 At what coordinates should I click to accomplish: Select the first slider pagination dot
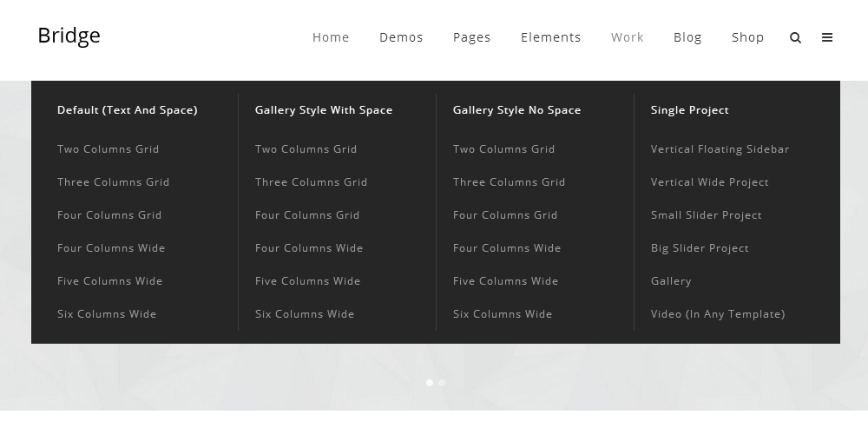pos(430,383)
